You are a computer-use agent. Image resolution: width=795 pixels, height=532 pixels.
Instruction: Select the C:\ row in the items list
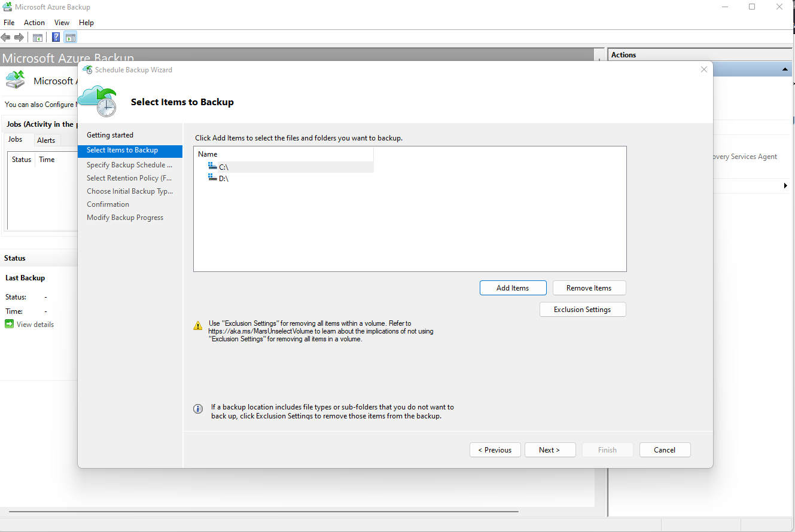click(x=284, y=167)
